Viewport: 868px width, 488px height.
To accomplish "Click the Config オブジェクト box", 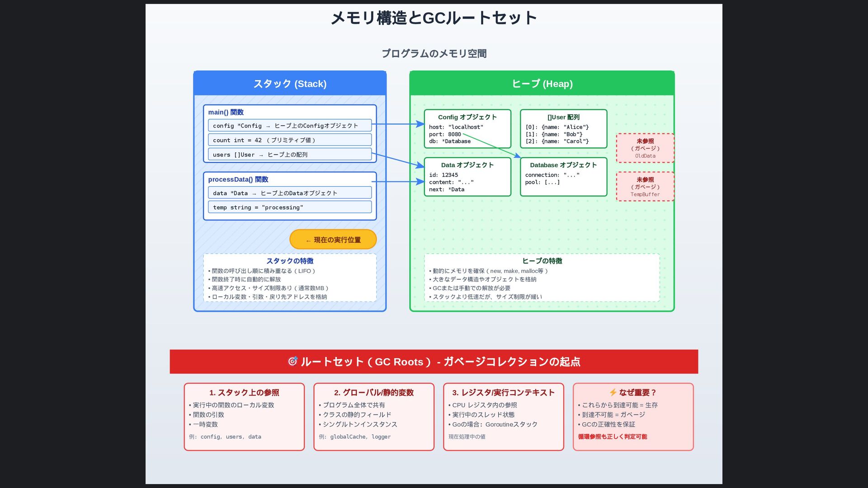I will click(x=467, y=129).
